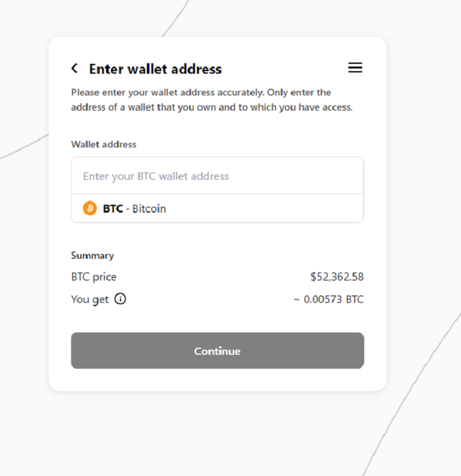Show info tooltip beside You get
Image resolution: width=461 pixels, height=476 pixels.
click(121, 299)
